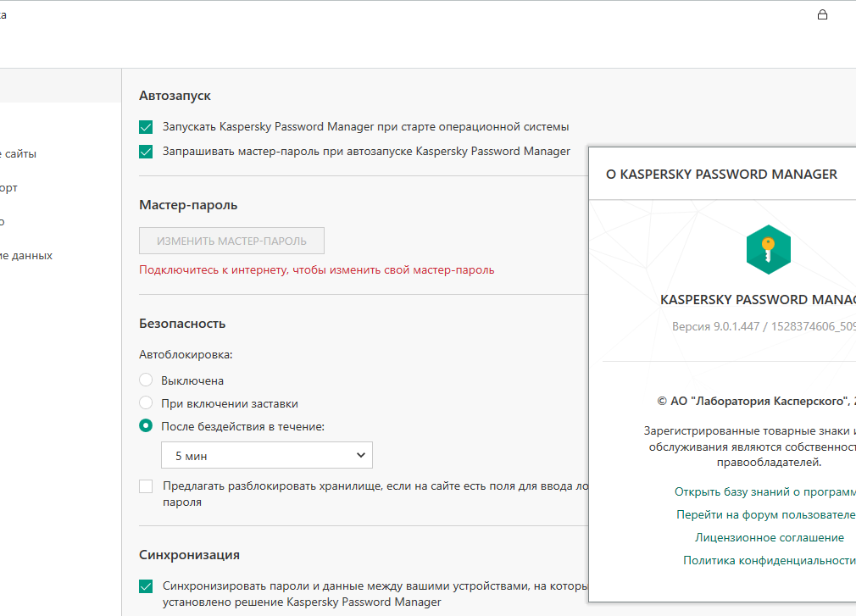
Task: Open the '5 мин' inactivity timeout dropdown
Action: pos(267,455)
